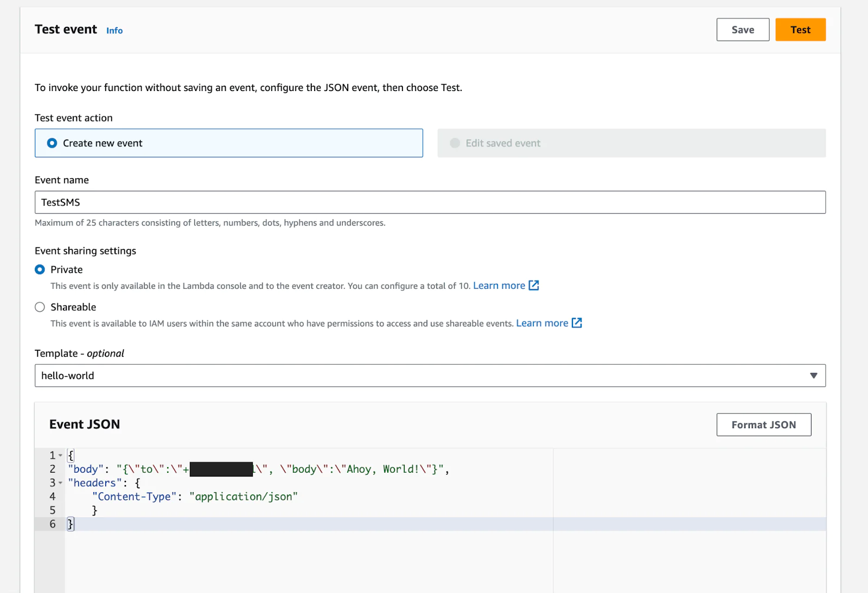Click the "application/json" value in editor
The height and width of the screenshot is (593, 868).
click(x=244, y=497)
